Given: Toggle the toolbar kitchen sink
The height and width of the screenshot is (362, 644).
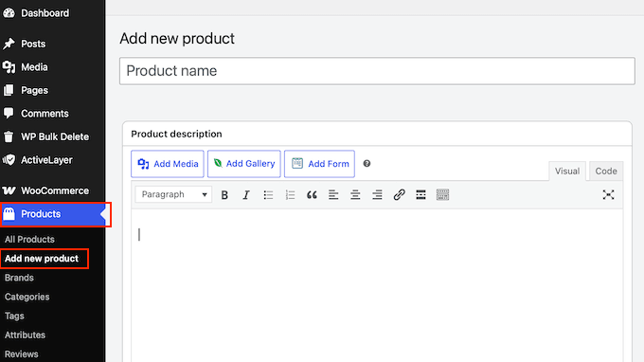Looking at the screenshot, I should coord(442,195).
